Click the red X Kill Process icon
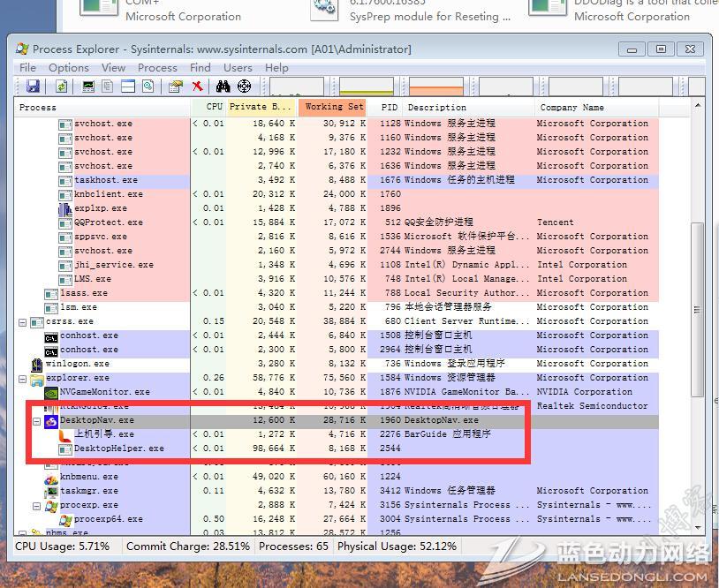Viewport: 719px width, 588px height. (x=198, y=87)
